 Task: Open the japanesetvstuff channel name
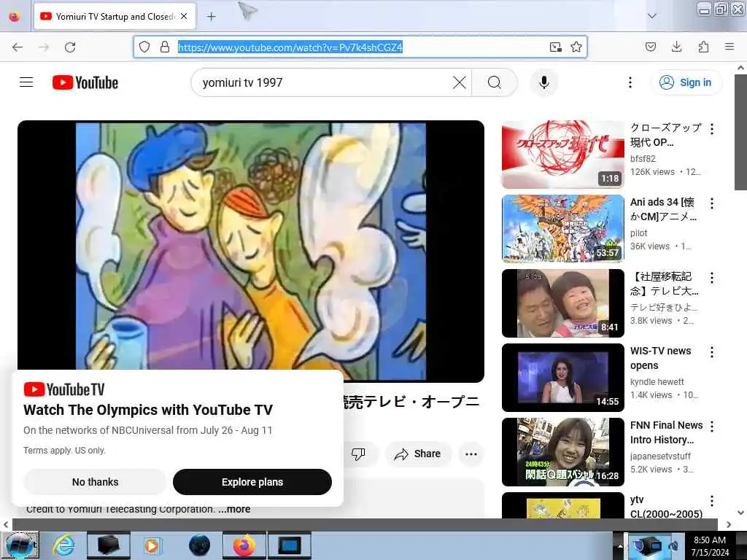click(x=660, y=456)
